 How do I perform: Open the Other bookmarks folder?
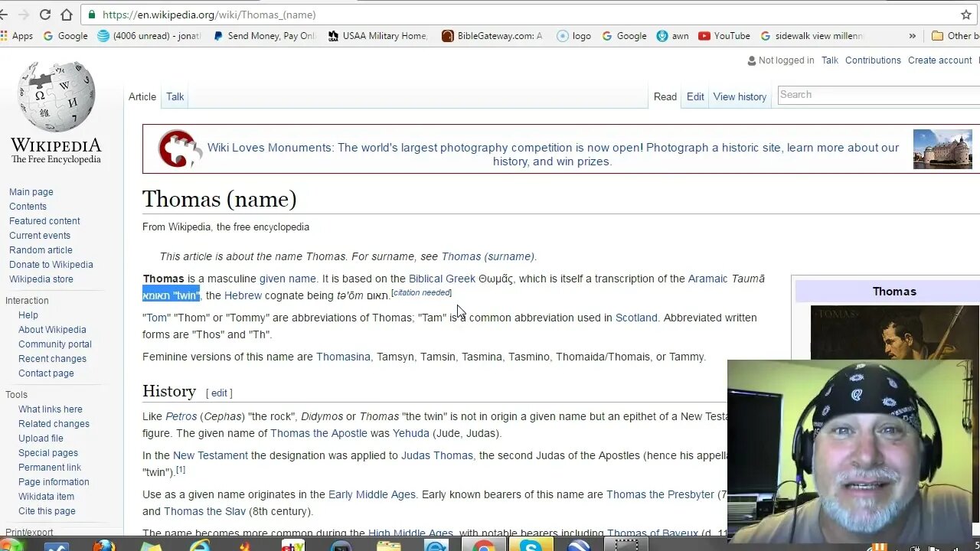(955, 36)
